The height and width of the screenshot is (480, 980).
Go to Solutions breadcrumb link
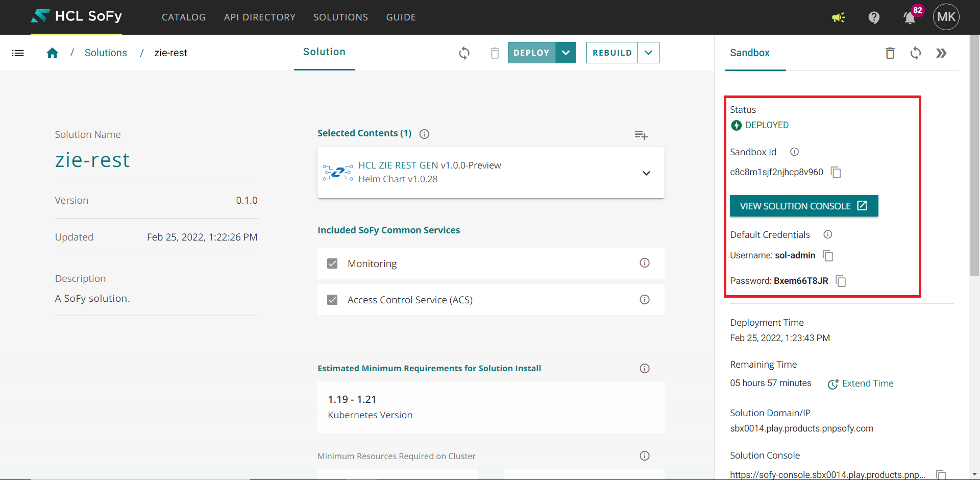click(x=106, y=53)
